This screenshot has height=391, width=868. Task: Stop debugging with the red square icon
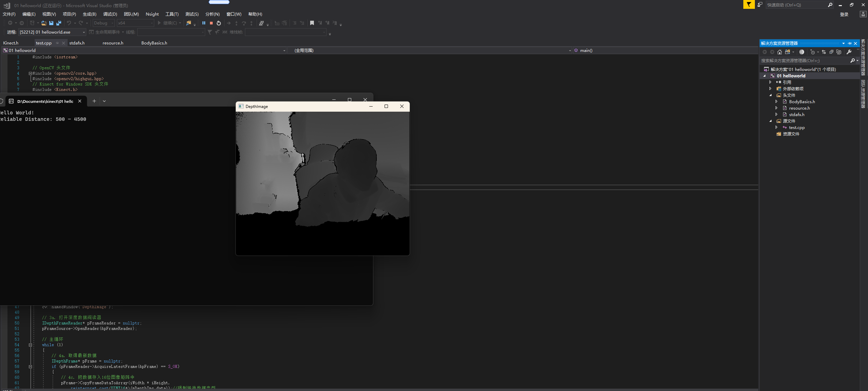click(x=211, y=23)
